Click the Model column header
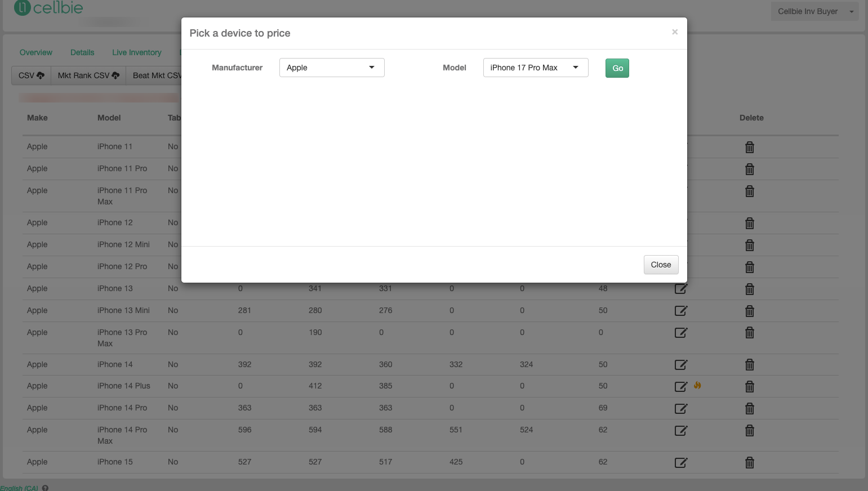 coord(109,118)
